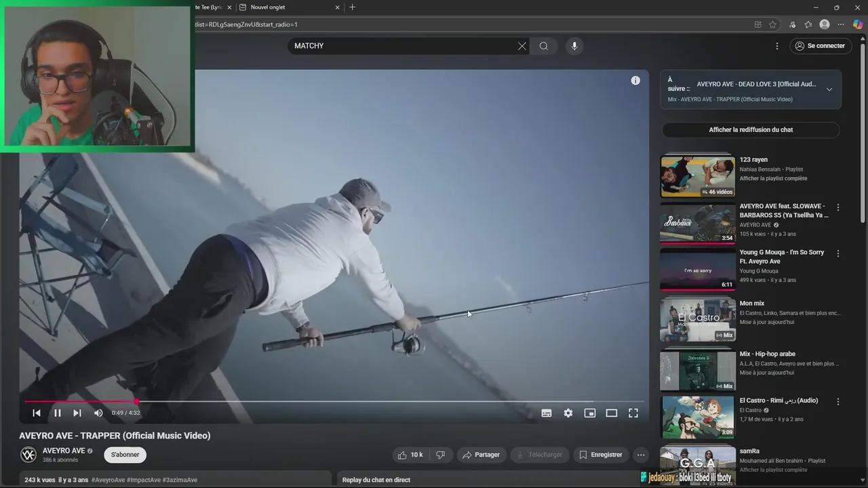Open browser settings and more menu
868x488 pixels.
841,24
